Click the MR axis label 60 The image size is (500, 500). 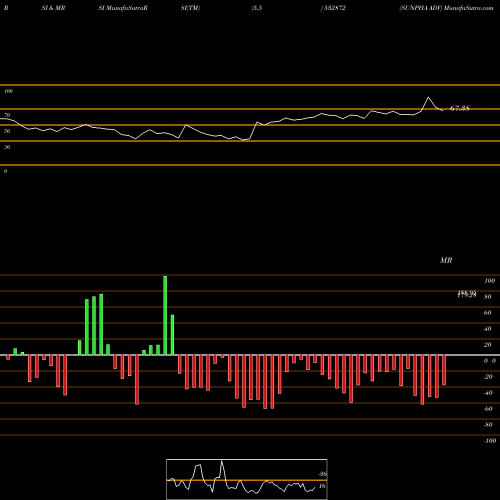(x=487, y=313)
